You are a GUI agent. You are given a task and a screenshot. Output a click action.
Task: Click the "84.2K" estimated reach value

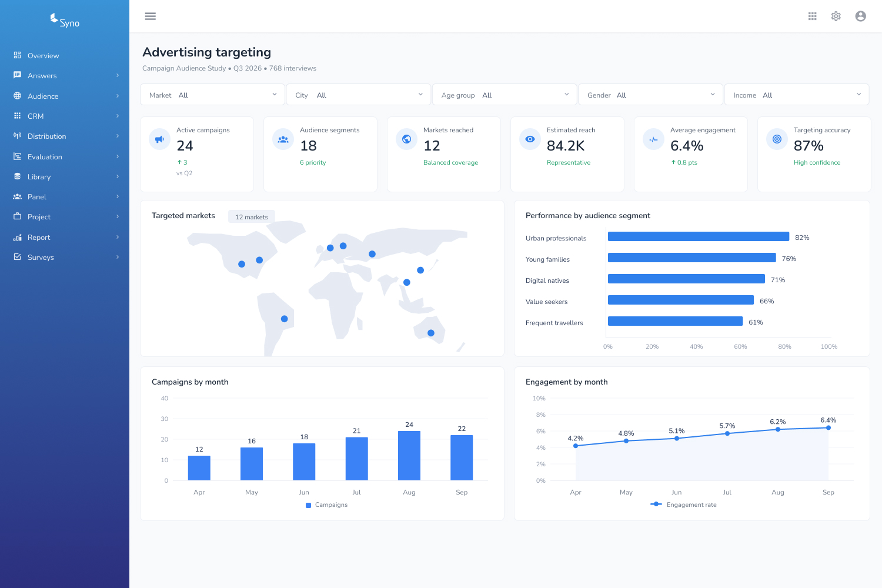[566, 146]
